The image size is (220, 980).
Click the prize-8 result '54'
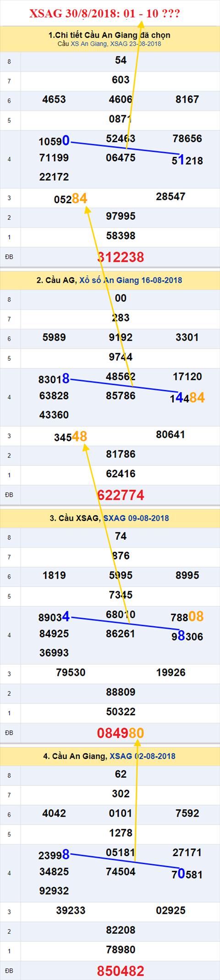click(x=121, y=61)
